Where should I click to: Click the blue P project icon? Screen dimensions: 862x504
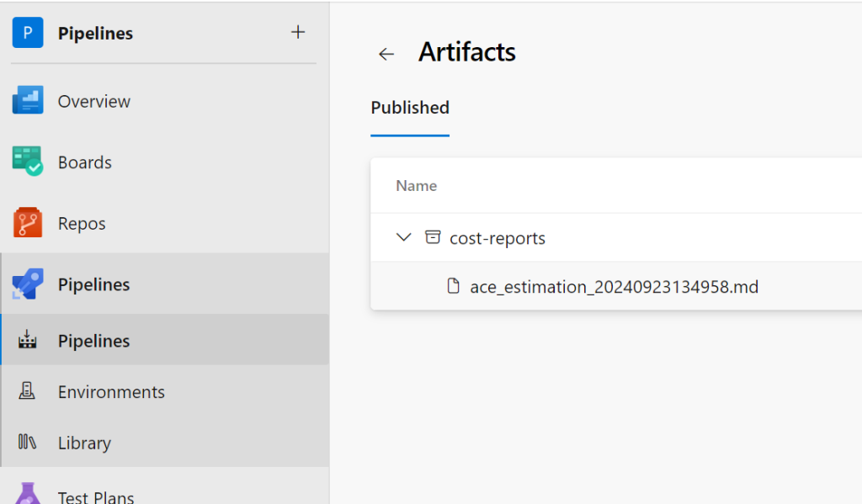pyautogui.click(x=27, y=34)
